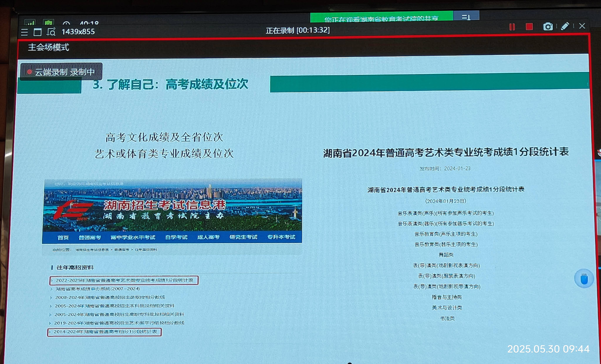The image size is (601, 364).
Task: Open the 美术与设计类 score table link
Action: 447,308
